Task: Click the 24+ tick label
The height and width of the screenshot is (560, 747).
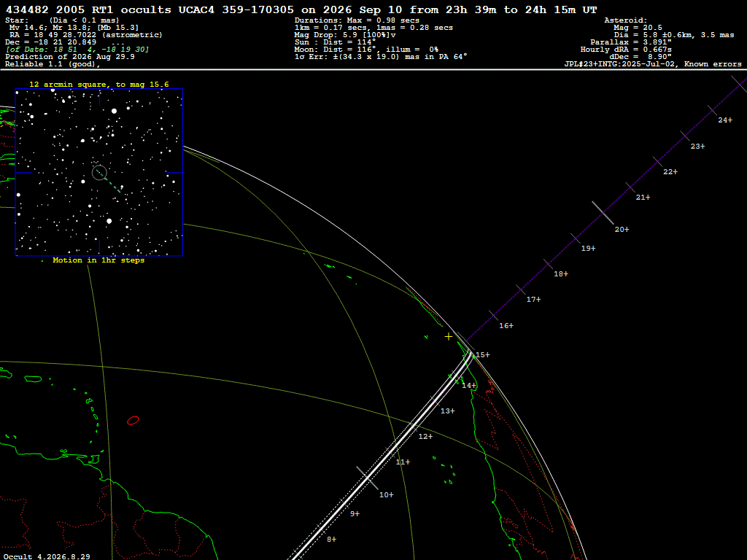Action: tap(725, 120)
